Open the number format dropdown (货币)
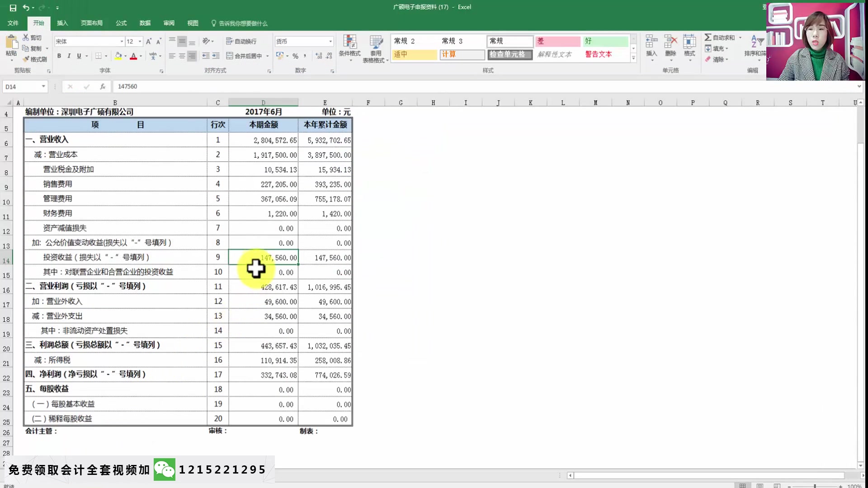Image resolution: width=868 pixels, height=488 pixels. (x=330, y=42)
